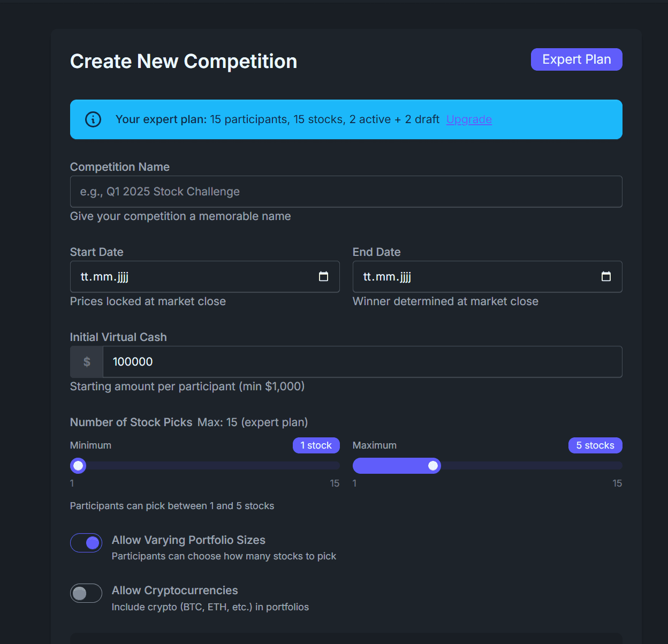This screenshot has width=668, height=644.
Task: Disable Allow Varying Portfolio Sizes
Action: pyautogui.click(x=86, y=542)
